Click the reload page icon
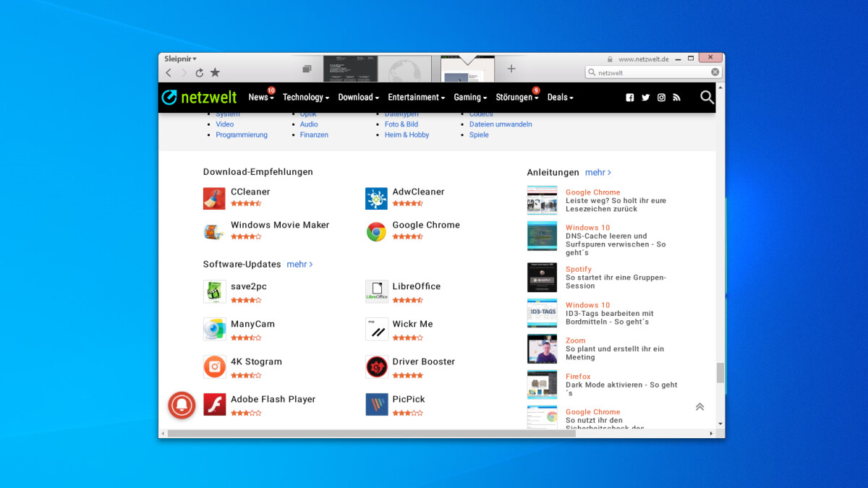This screenshot has width=868, height=488. pos(200,73)
